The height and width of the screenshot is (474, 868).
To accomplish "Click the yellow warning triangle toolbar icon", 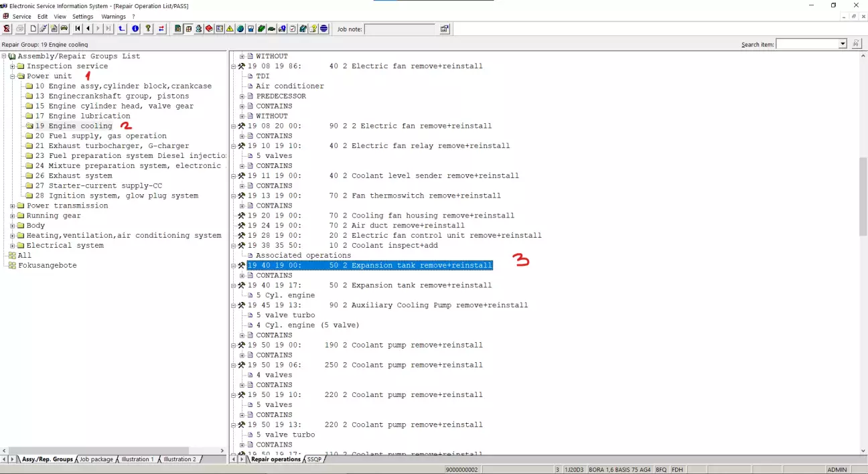I will point(230,29).
